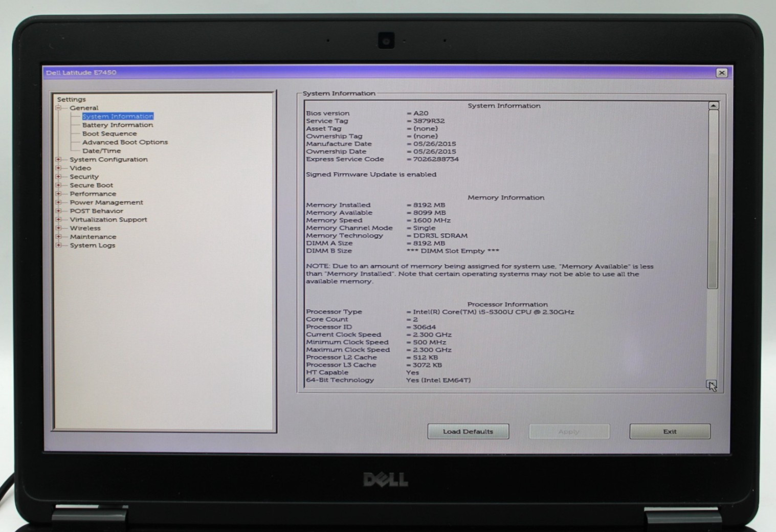Select the Secure Boot label

click(91, 185)
